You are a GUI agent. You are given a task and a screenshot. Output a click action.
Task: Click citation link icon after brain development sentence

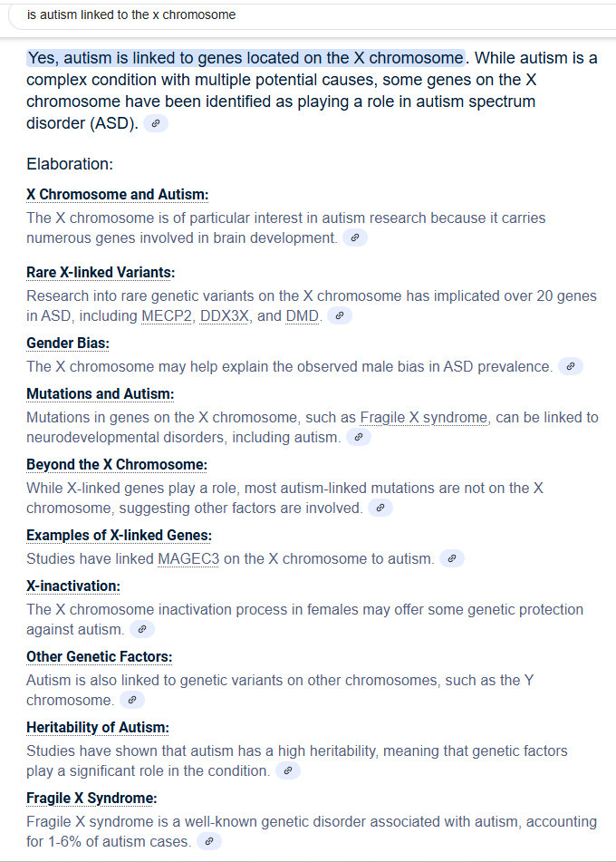[355, 237]
